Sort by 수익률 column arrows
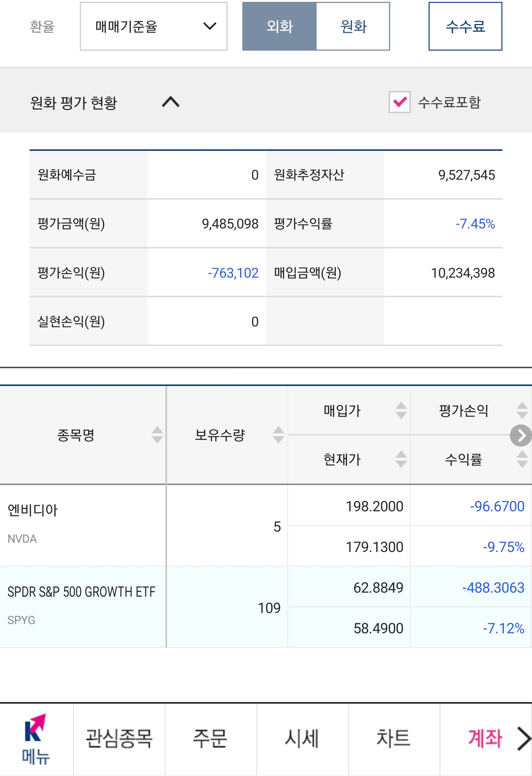The width and height of the screenshot is (532, 776). pos(522,459)
